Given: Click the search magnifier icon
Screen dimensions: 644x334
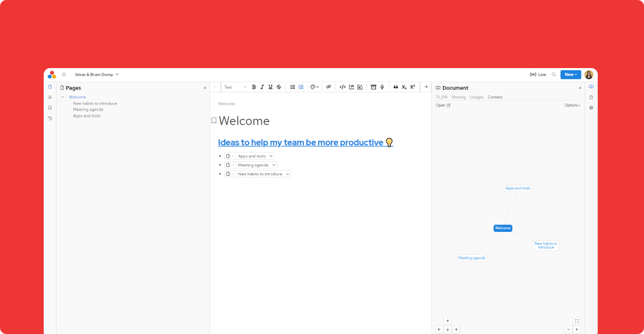Looking at the screenshot, I should [553, 75].
